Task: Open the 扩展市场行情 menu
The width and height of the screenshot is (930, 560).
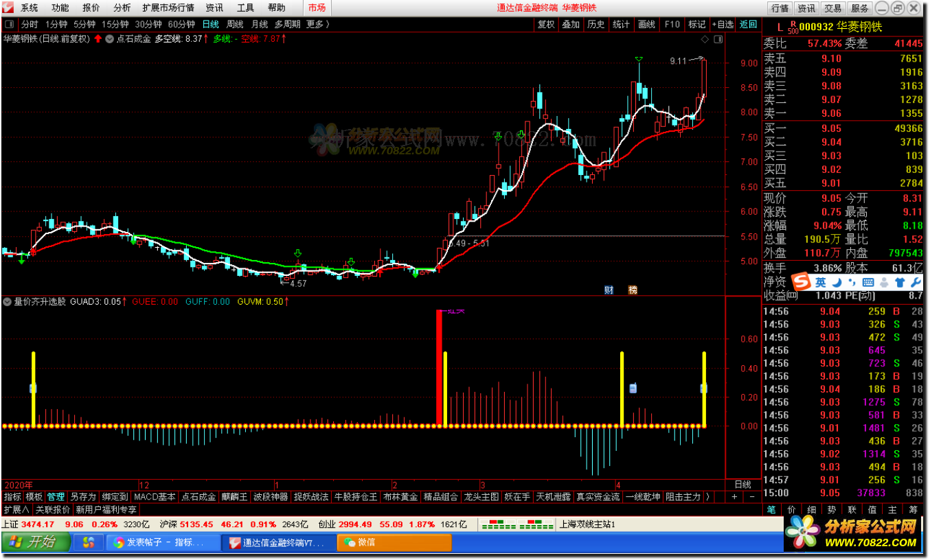Action: (x=168, y=8)
